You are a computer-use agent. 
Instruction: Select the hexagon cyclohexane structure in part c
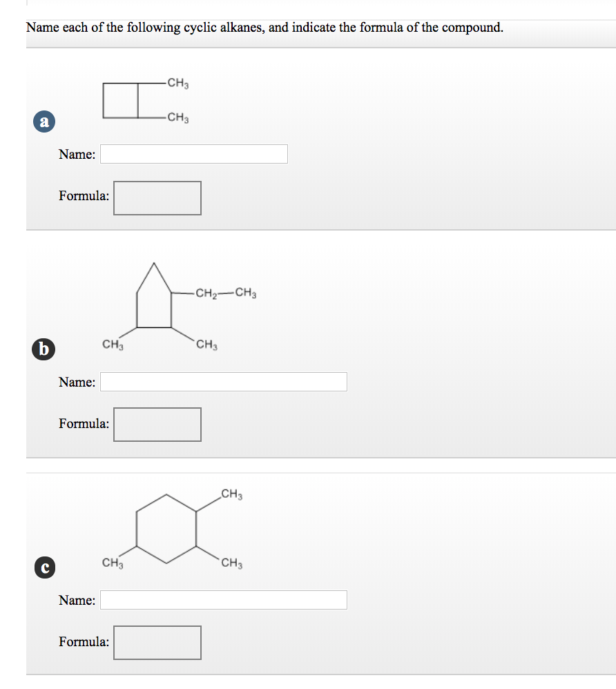[166, 528]
